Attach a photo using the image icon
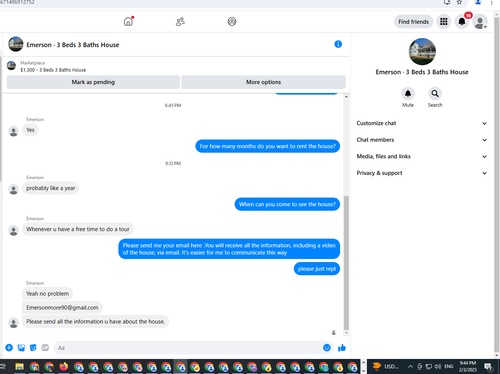 21,348
